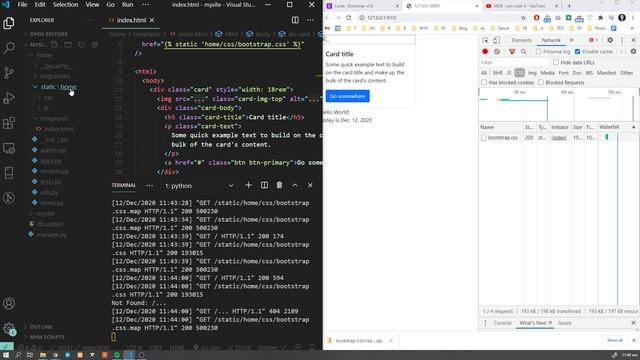Open the File menu

22,5
